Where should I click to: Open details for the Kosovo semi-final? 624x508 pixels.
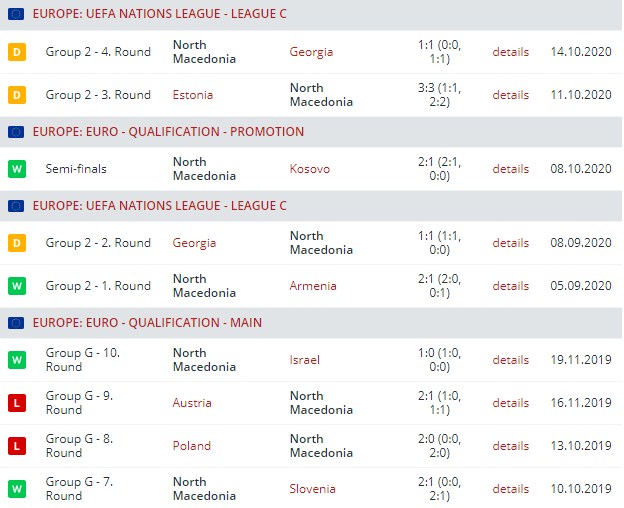[510, 169]
